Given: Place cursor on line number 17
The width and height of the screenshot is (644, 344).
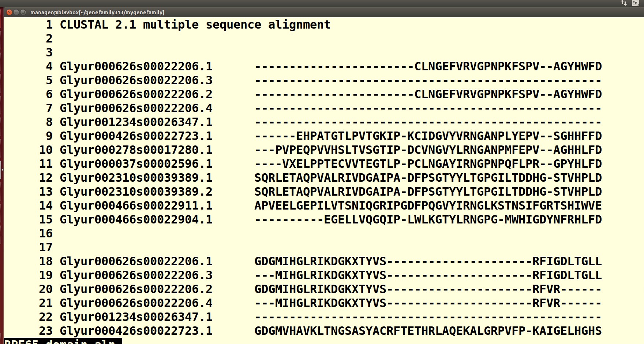Looking at the screenshot, I should 46,248.
